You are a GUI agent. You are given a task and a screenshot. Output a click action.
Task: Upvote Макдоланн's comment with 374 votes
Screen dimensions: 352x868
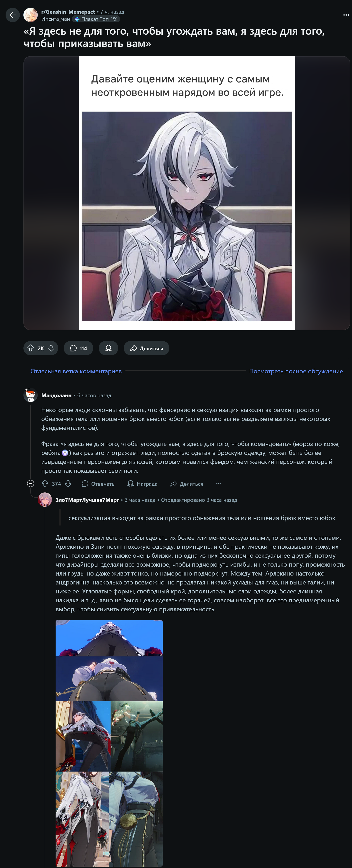tap(45, 483)
